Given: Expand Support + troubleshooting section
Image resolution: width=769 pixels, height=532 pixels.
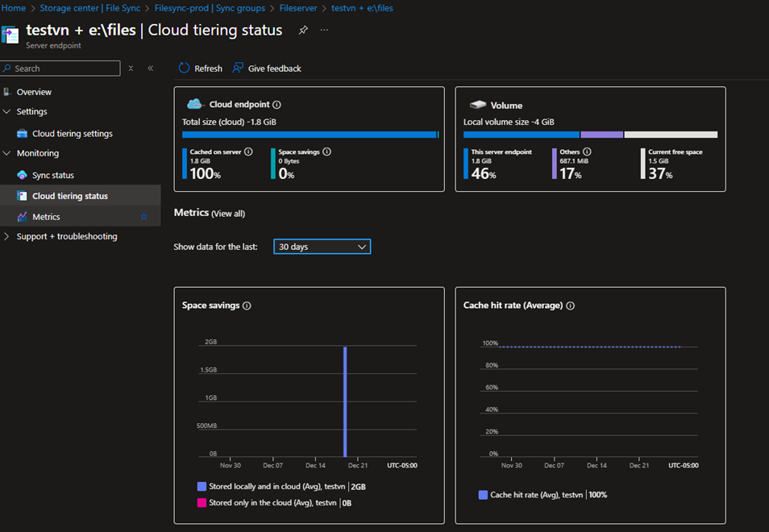Looking at the screenshot, I should click(x=7, y=237).
